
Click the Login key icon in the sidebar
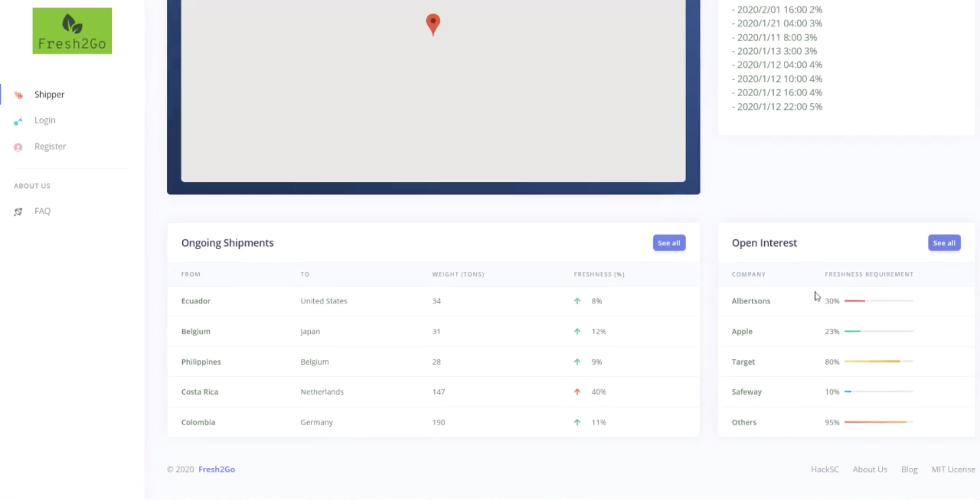18,121
